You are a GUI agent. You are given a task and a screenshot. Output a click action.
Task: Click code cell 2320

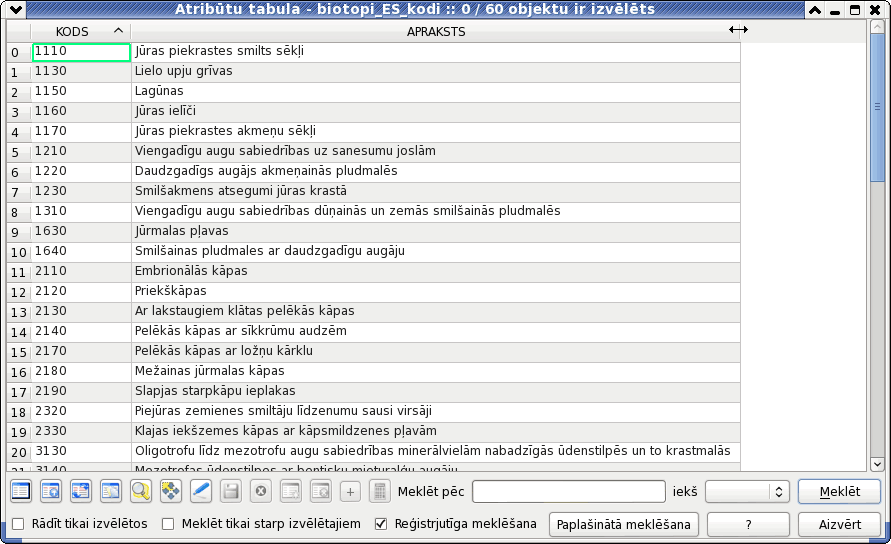(x=81, y=412)
